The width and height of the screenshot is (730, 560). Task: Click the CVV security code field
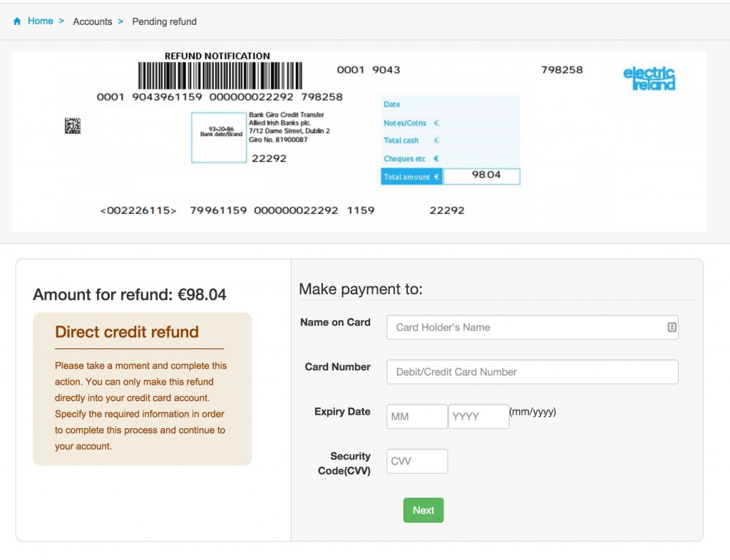[416, 461]
